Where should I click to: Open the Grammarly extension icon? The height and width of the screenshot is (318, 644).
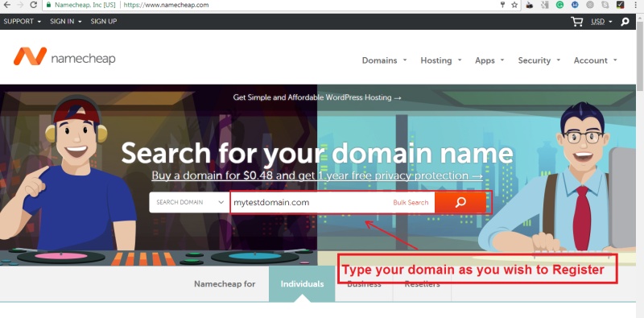(559, 5)
